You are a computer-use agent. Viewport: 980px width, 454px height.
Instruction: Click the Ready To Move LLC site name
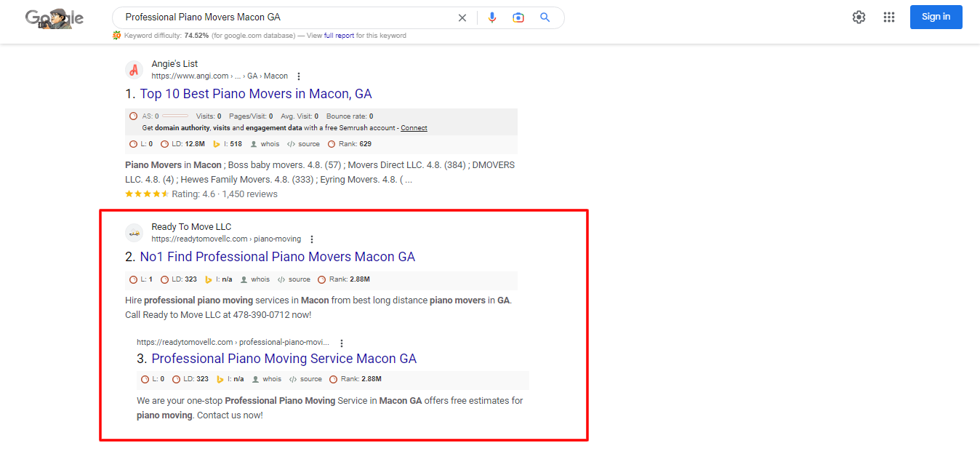(191, 227)
